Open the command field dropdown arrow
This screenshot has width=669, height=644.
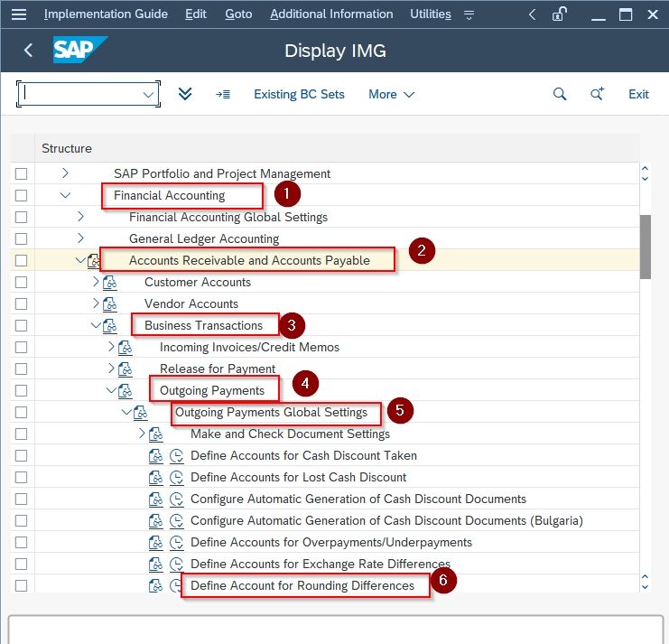point(148,94)
